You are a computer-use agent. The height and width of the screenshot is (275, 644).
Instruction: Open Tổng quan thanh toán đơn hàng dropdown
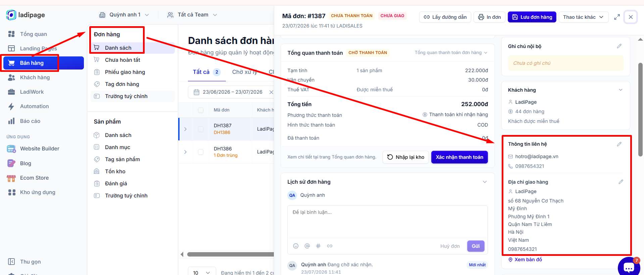451,53
